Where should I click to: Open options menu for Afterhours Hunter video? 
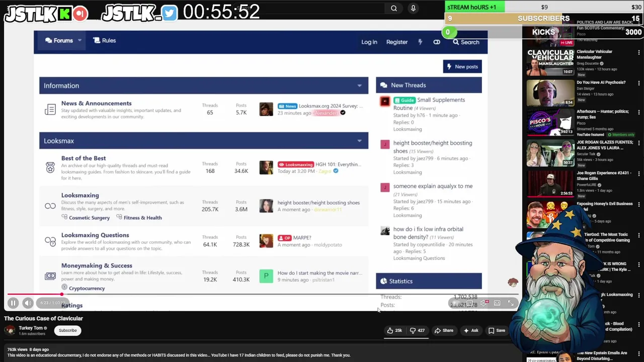(x=639, y=112)
